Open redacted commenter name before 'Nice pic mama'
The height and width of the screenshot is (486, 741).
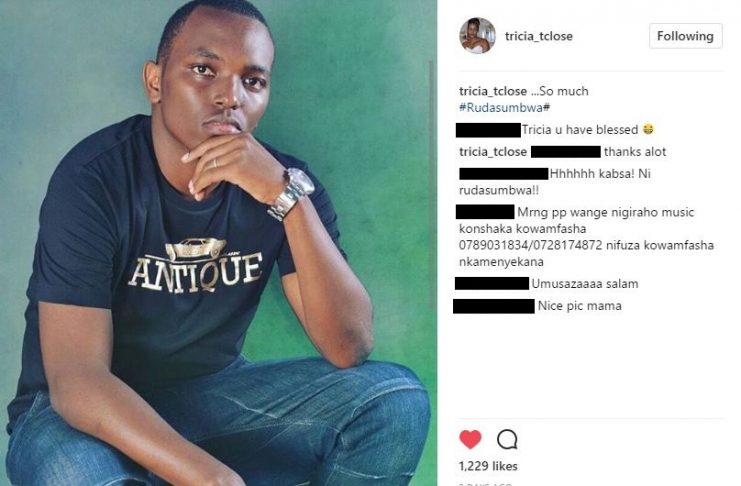pos(494,306)
